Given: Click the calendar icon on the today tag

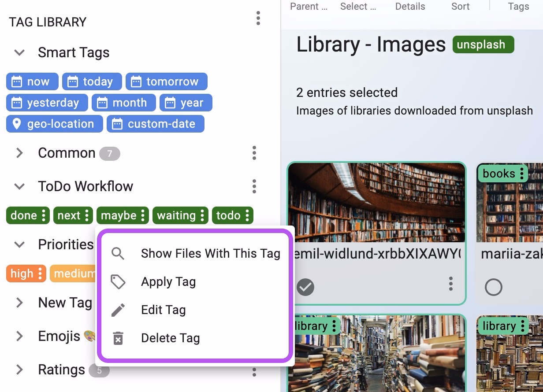Looking at the screenshot, I should pos(73,81).
